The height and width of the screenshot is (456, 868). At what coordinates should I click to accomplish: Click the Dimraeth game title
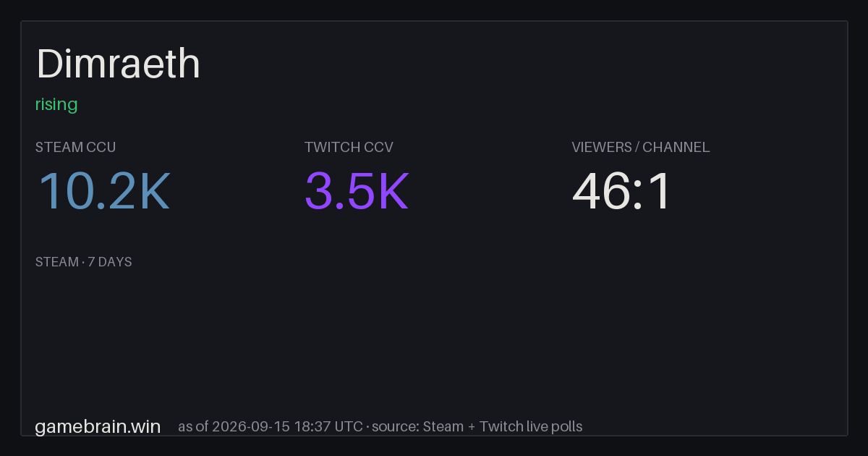tap(118, 64)
